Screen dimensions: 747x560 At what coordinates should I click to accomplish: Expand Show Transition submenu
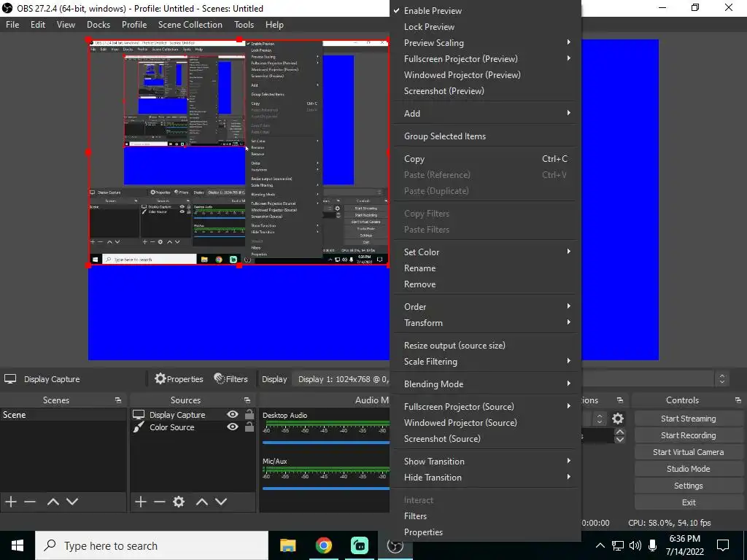[x=485, y=462]
